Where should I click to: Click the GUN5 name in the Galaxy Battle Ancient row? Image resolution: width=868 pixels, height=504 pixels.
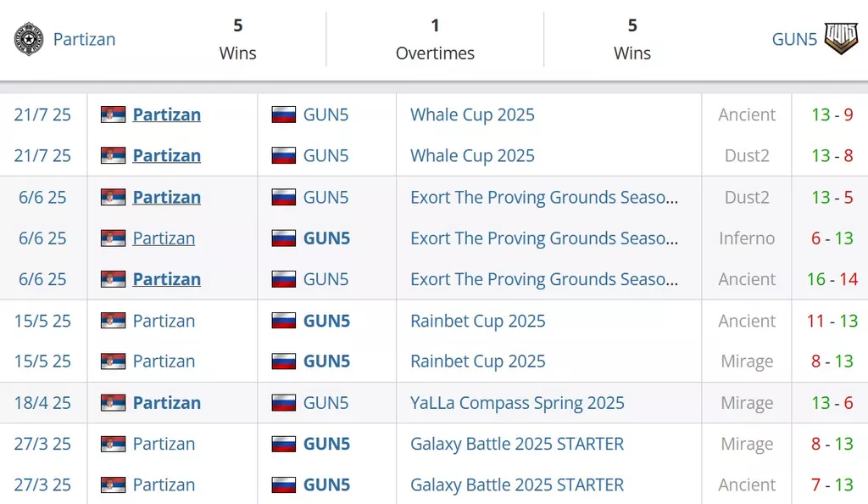coord(326,484)
